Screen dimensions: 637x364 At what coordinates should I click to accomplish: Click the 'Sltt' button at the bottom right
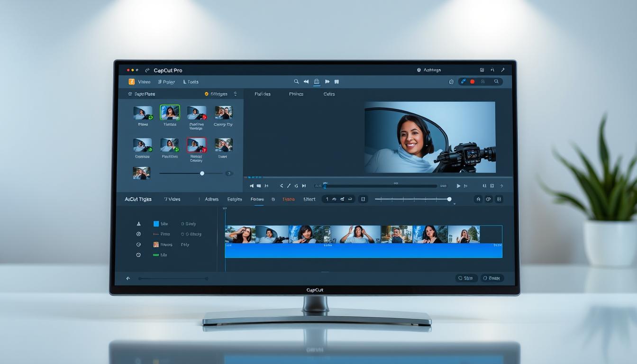pos(466,278)
